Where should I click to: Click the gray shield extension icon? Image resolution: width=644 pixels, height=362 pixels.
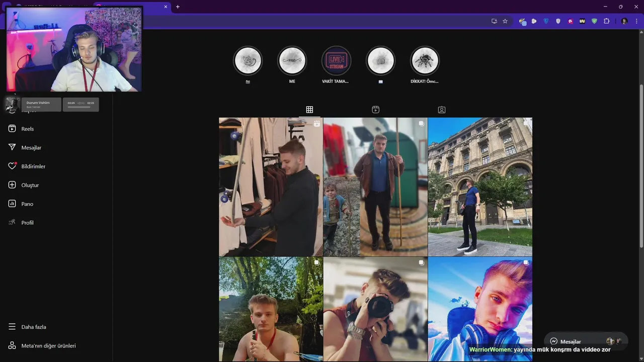point(558,21)
